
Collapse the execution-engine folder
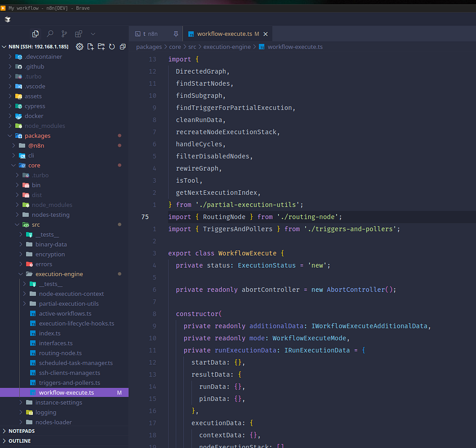click(59, 274)
